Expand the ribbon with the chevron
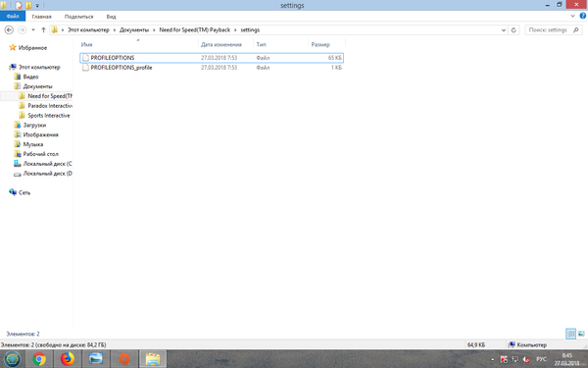The image size is (588, 368). (572, 16)
